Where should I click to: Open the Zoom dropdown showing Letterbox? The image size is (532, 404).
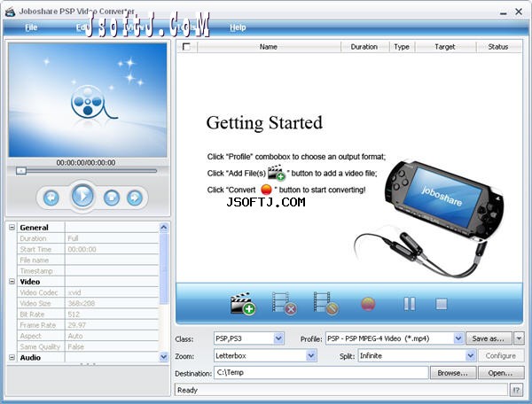click(311, 355)
